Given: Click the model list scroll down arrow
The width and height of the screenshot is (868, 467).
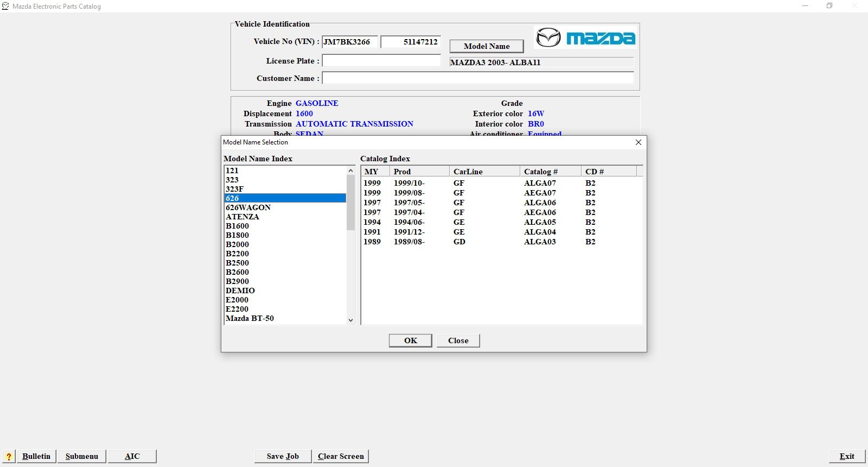Looking at the screenshot, I should tap(350, 320).
